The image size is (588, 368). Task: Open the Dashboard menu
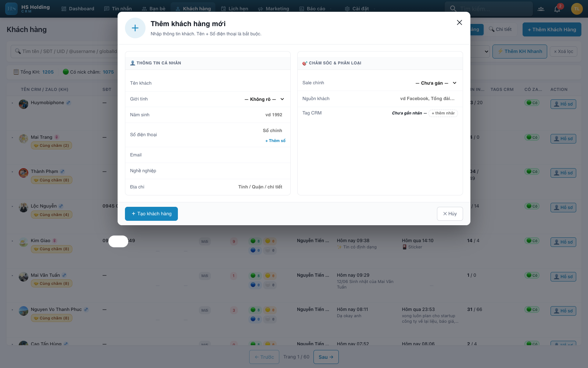(x=78, y=8)
